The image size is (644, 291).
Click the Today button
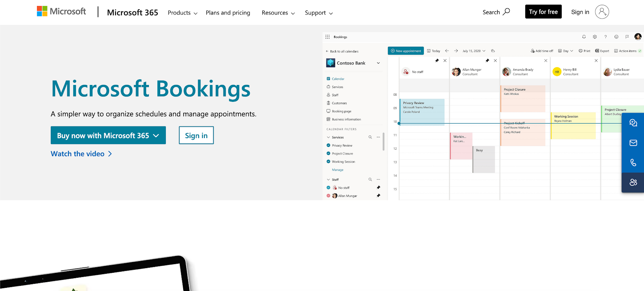(433, 51)
